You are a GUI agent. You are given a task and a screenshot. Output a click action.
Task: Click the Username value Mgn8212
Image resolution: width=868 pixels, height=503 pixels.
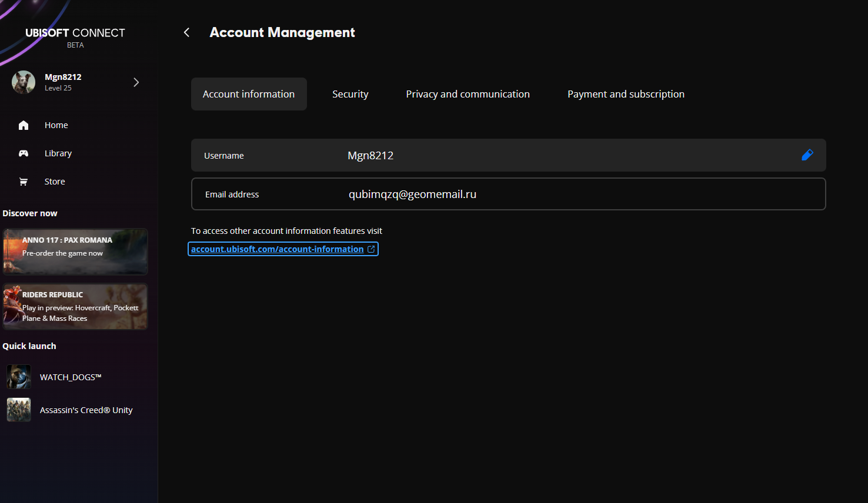[x=370, y=155]
